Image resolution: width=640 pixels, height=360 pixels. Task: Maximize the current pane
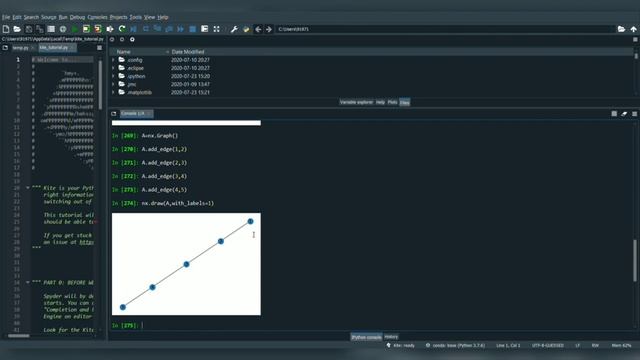(x=204, y=29)
